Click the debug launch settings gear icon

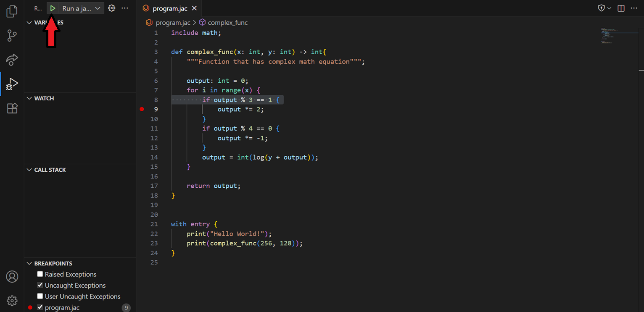(x=111, y=8)
